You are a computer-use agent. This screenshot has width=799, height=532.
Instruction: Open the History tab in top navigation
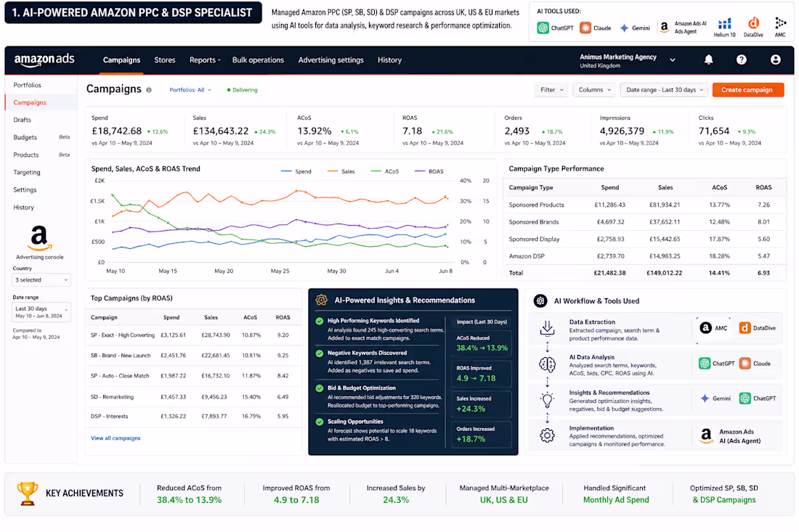[x=389, y=60]
